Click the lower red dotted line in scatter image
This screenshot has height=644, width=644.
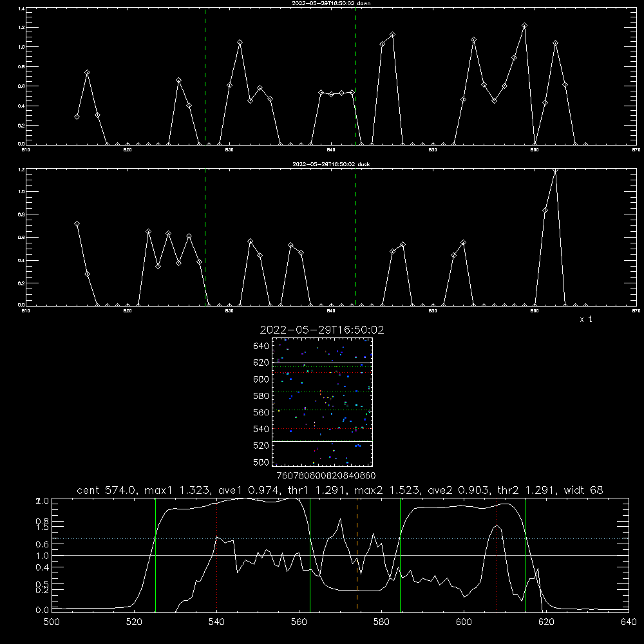(322, 428)
